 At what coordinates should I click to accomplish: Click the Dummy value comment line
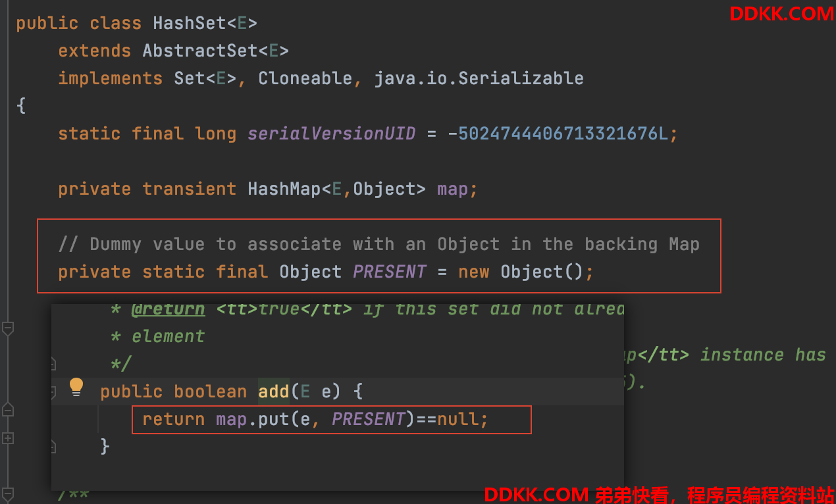click(379, 244)
